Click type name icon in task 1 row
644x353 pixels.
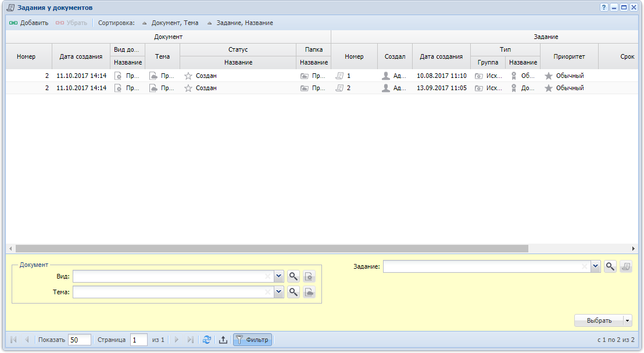click(513, 76)
